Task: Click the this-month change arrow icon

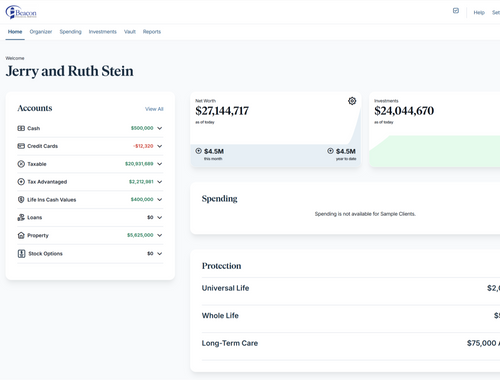Action: [x=198, y=151]
